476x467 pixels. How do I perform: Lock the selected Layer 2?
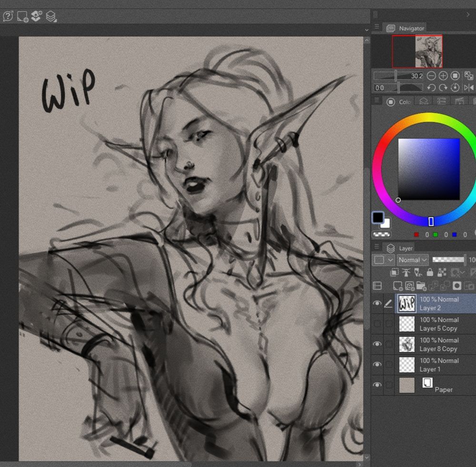(x=429, y=272)
